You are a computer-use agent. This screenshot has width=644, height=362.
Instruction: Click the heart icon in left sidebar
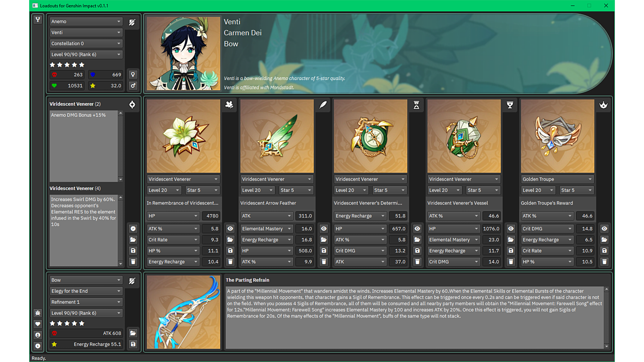38,324
